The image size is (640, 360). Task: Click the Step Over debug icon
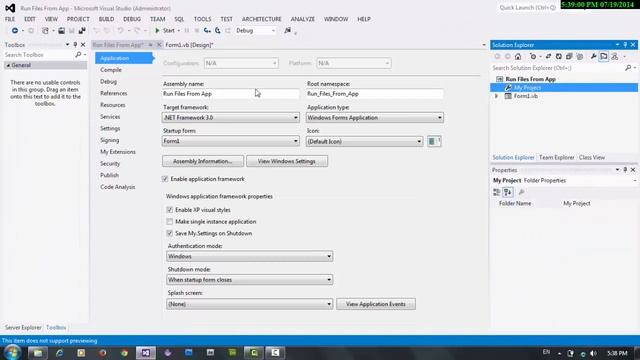click(x=218, y=31)
